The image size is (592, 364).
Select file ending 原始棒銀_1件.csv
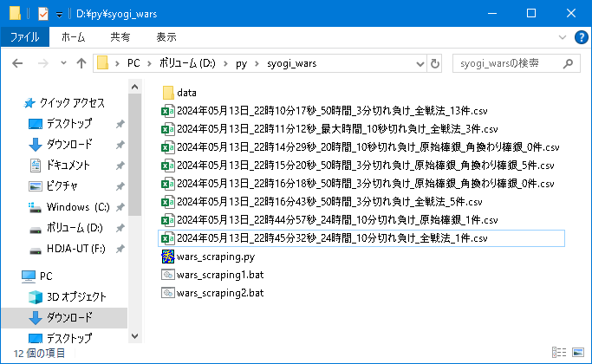(x=337, y=220)
